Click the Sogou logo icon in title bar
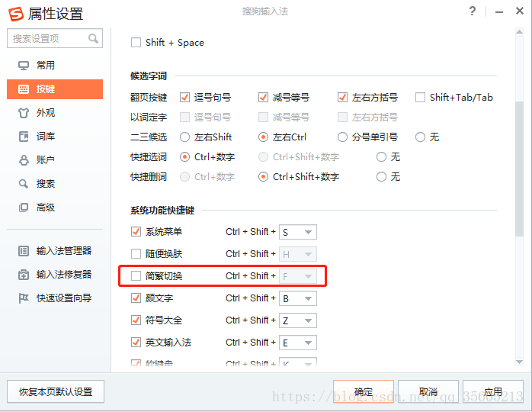 click(16, 14)
